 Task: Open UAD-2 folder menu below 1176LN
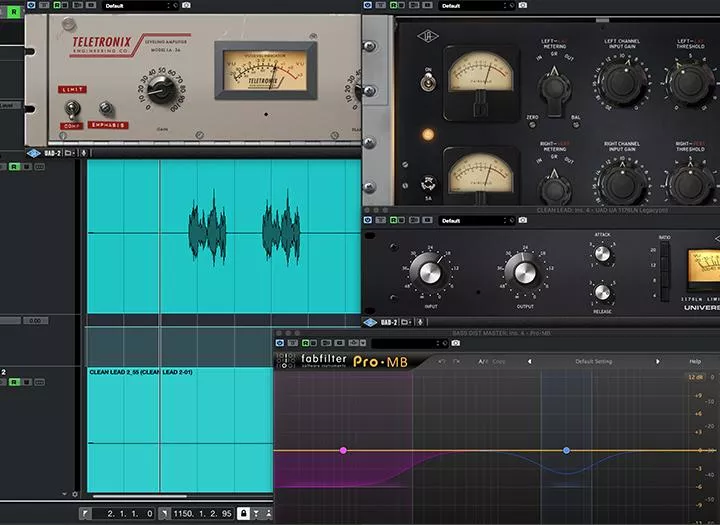[407, 322]
